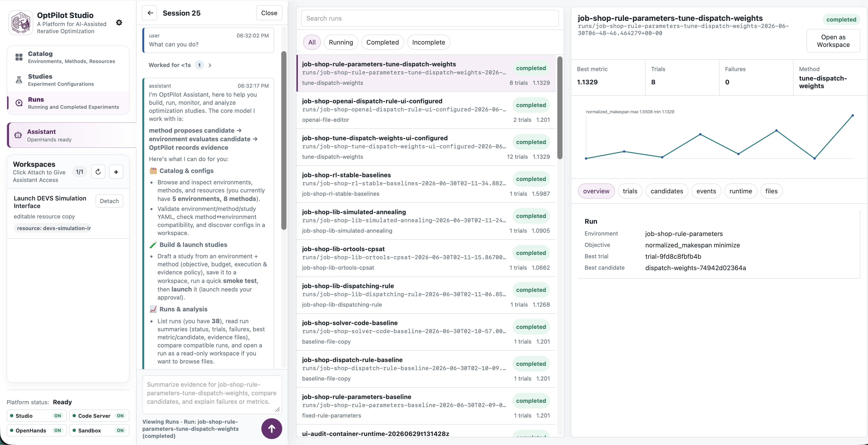The height and width of the screenshot is (445, 868).
Task: Open Catalog navigation item
Action: pos(68,57)
